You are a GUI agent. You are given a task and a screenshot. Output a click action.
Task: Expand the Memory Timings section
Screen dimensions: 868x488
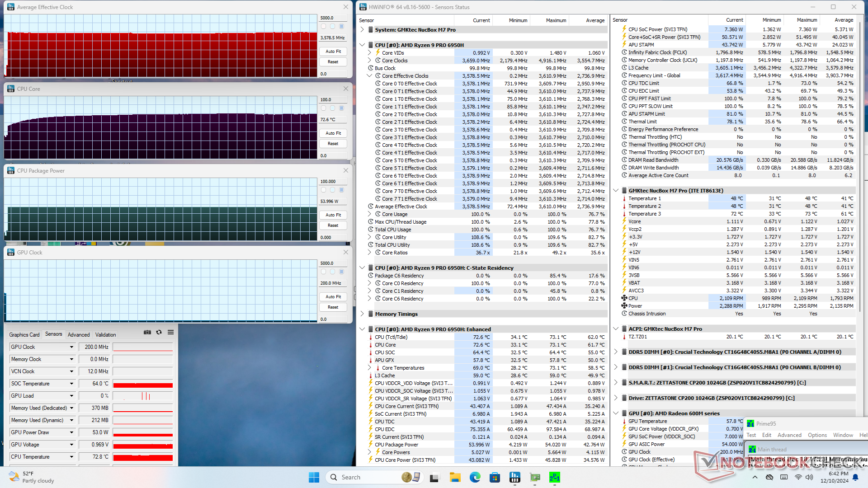(x=362, y=314)
